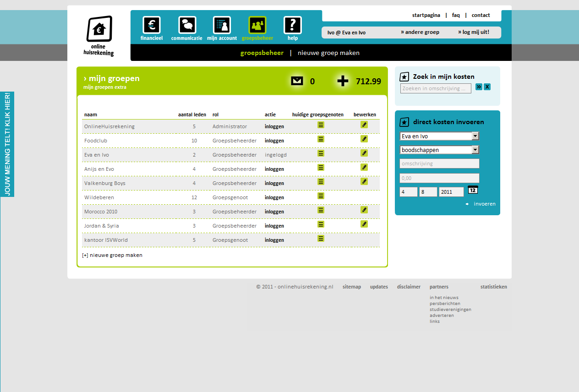This screenshot has width=579, height=392.
Task: Open calendar date picker icon
Action: (473, 190)
